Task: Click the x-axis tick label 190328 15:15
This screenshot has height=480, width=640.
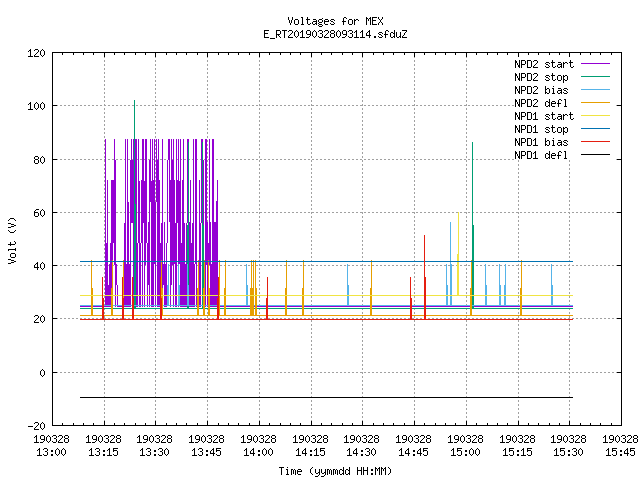Action: (517, 446)
